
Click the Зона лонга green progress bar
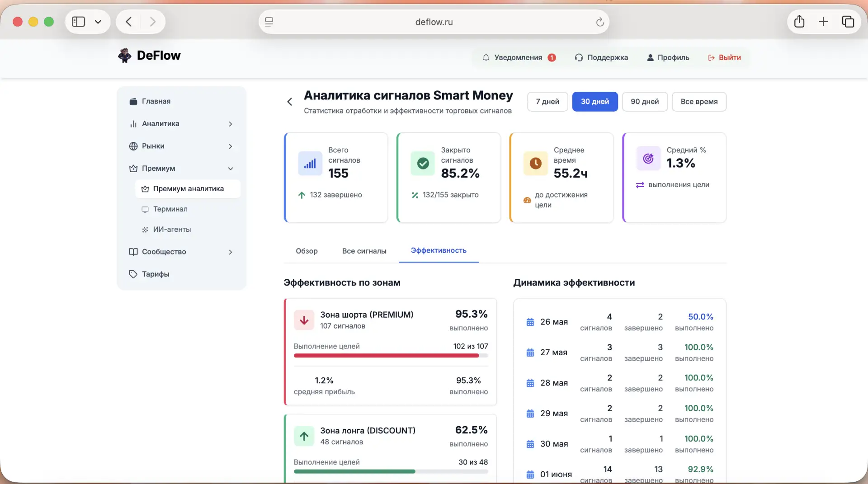(391, 471)
